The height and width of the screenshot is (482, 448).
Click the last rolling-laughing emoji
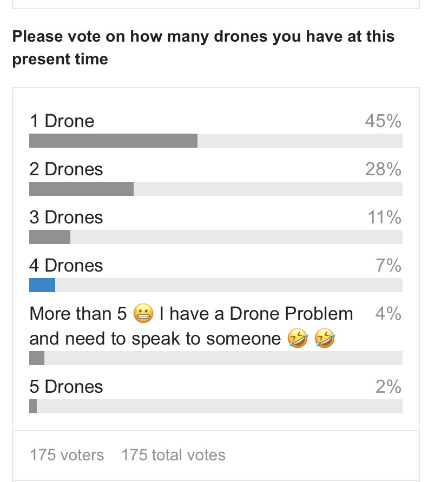325,340
